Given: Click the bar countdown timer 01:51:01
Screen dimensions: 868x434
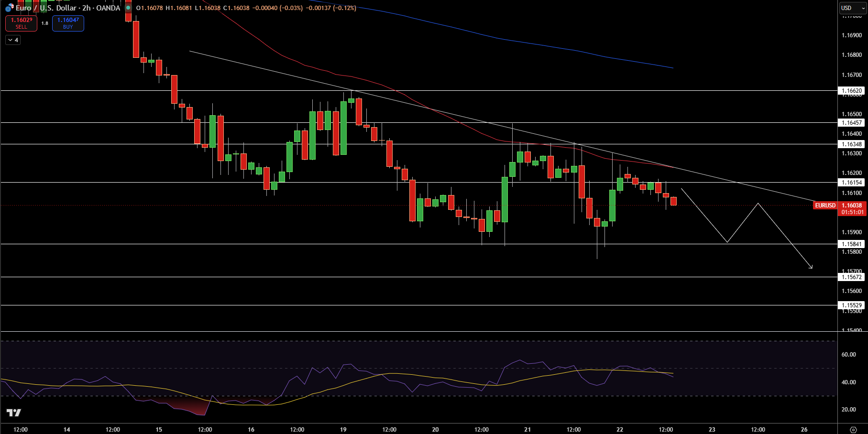Looking at the screenshot, I should click(x=852, y=212).
